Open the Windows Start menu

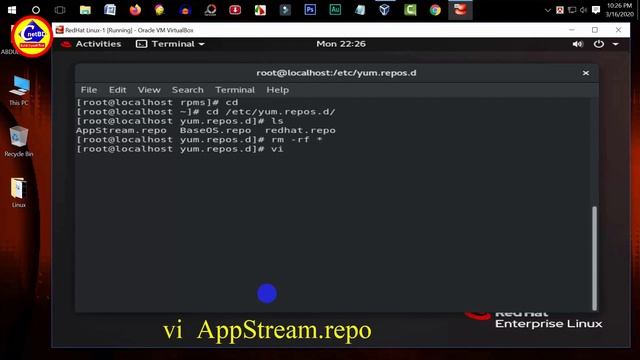(12, 10)
